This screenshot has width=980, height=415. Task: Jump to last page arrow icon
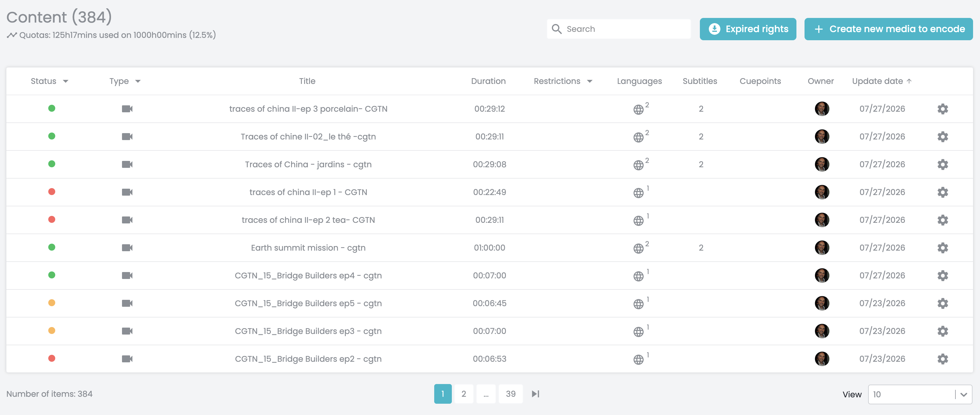(535, 394)
